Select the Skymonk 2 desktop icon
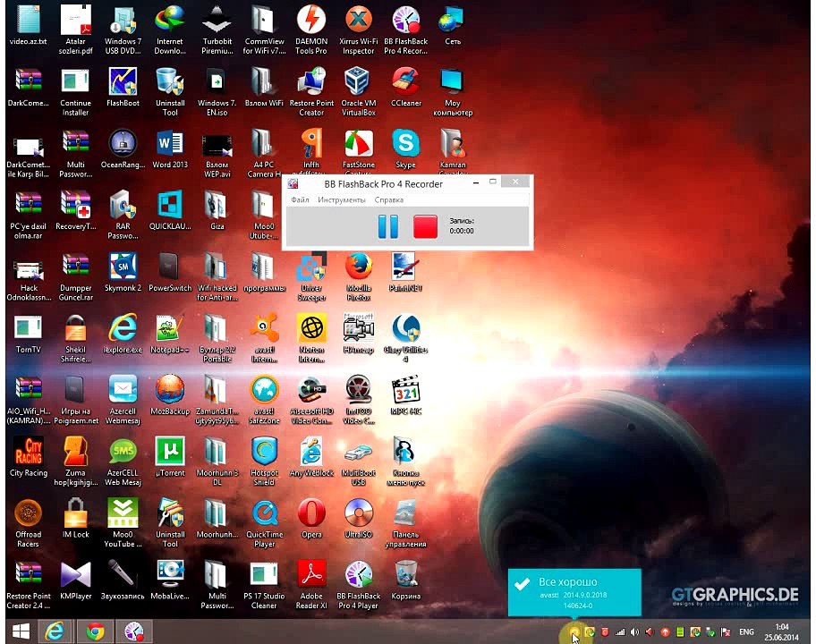 (123, 272)
